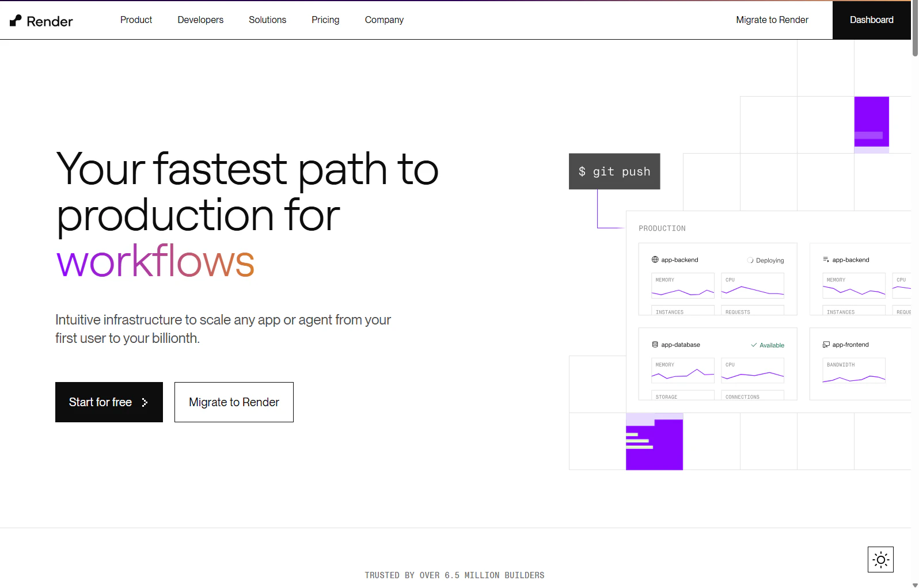This screenshot has height=588, width=919.
Task: Click the app-frontend monitor icon
Action: click(826, 345)
